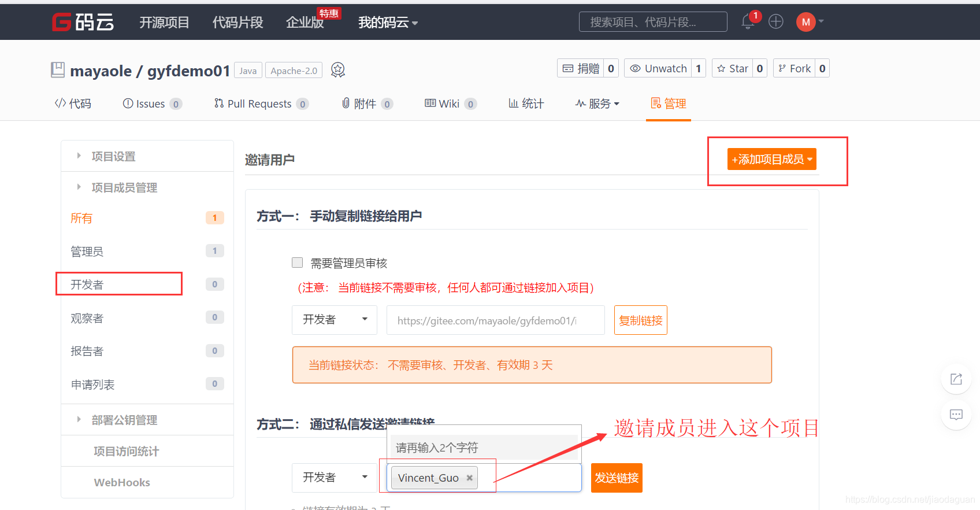Open the 服务 dropdown tab
The width and height of the screenshot is (980, 510).
pos(597,104)
